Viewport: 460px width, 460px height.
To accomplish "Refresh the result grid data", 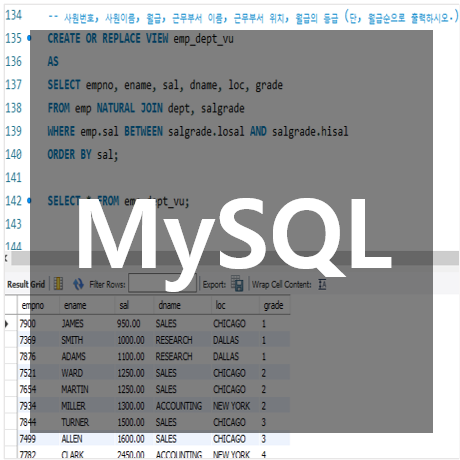I will (78, 284).
